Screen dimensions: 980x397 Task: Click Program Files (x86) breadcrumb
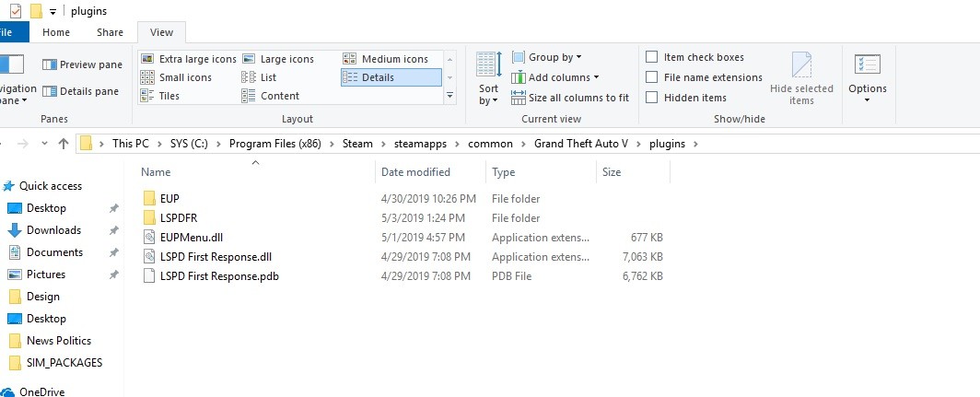[x=275, y=144]
